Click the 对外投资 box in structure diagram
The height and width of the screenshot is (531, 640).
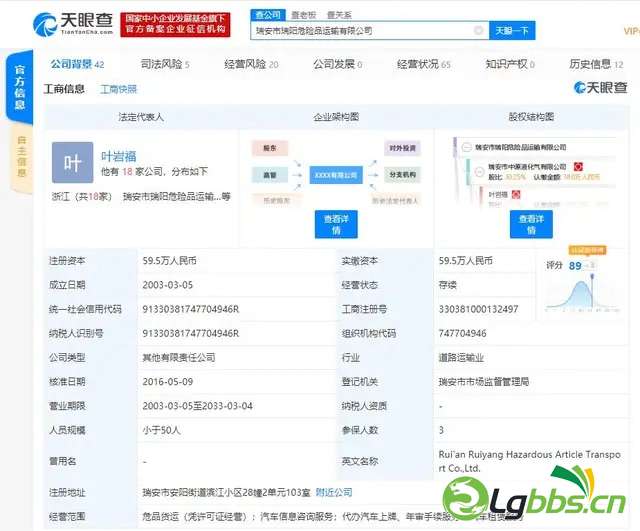(x=402, y=148)
